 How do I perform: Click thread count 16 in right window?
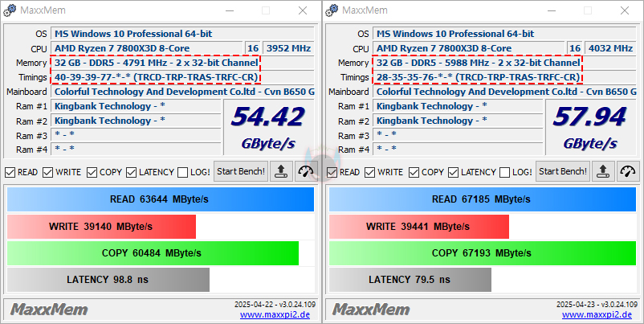575,48
